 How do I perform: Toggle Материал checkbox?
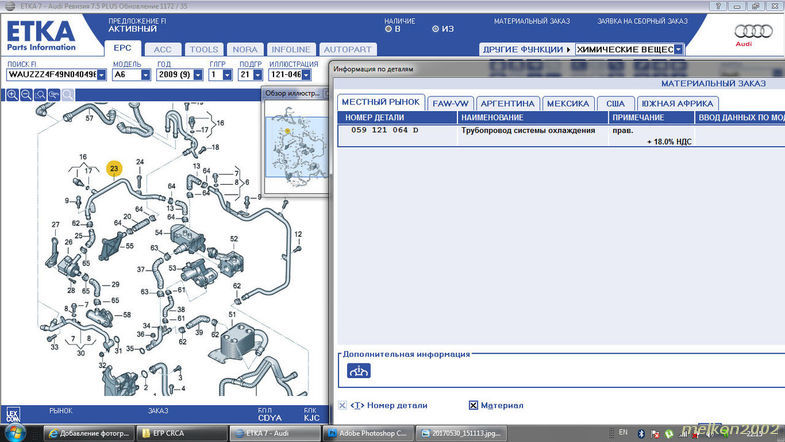[x=473, y=405]
